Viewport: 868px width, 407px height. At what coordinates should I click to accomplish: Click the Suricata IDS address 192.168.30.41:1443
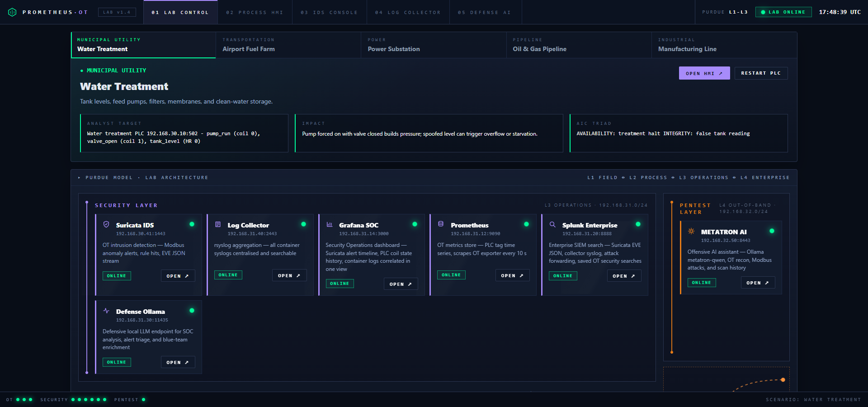click(141, 234)
